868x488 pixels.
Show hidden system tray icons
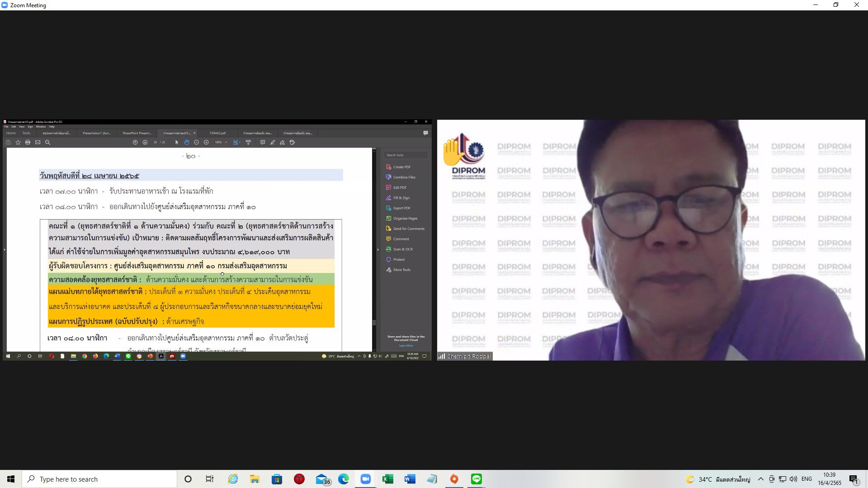[x=761, y=479]
